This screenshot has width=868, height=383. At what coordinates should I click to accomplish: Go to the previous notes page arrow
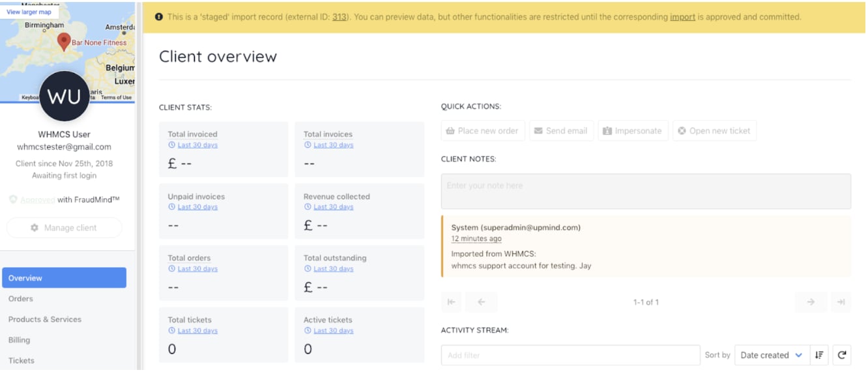point(482,302)
